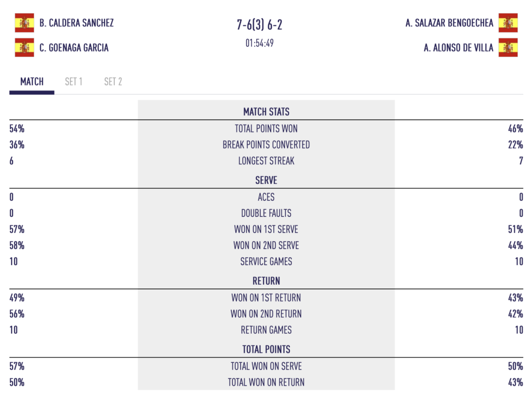Viewport: 532px width, 396px height.
Task: Click the flag beside A. Salazar Bengoechea
Action: pos(508,23)
